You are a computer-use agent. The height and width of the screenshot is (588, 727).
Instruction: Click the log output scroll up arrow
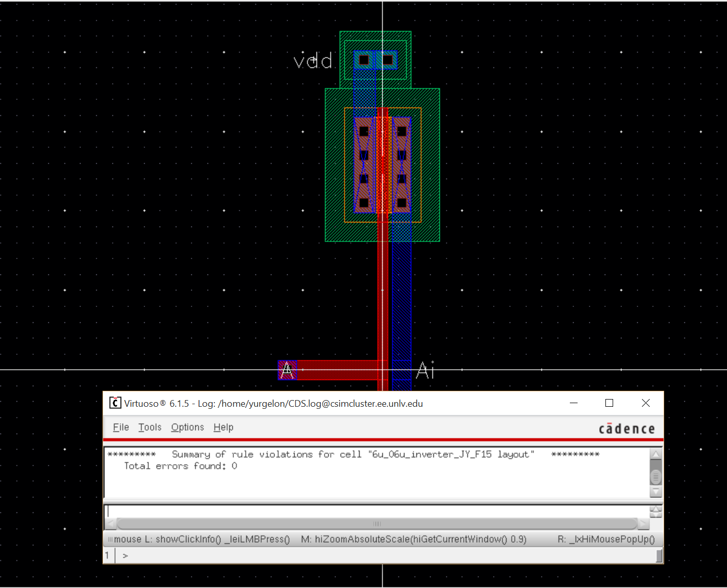655,455
